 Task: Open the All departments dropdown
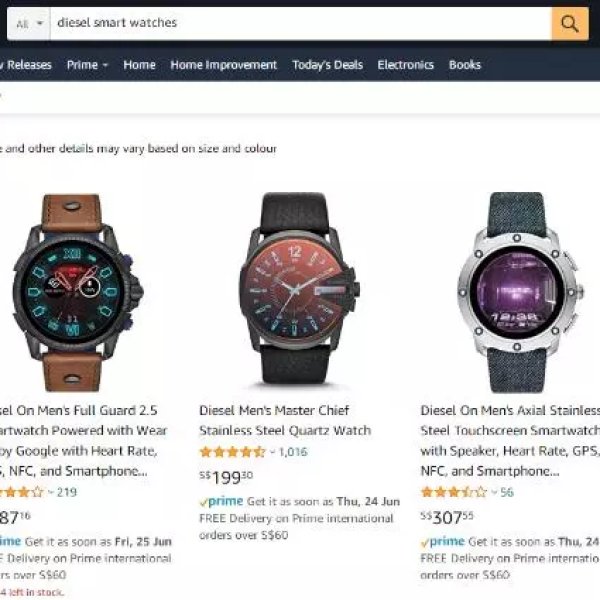click(x=29, y=24)
